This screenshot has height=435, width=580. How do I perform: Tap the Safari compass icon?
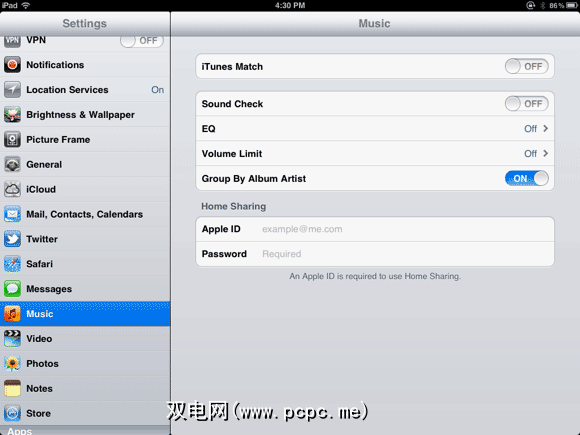12,264
